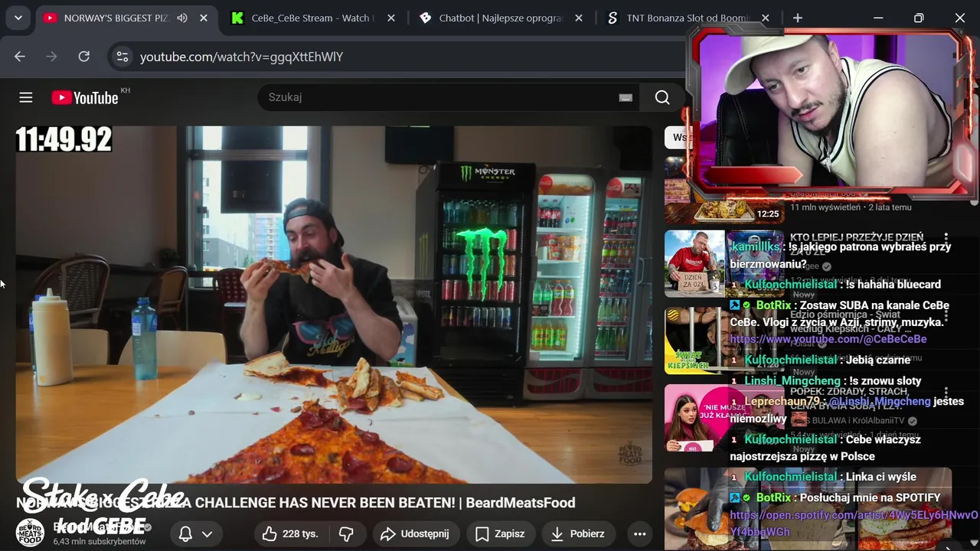Click the Pobierz download button
Screen dimensions: 980x551
578,533
